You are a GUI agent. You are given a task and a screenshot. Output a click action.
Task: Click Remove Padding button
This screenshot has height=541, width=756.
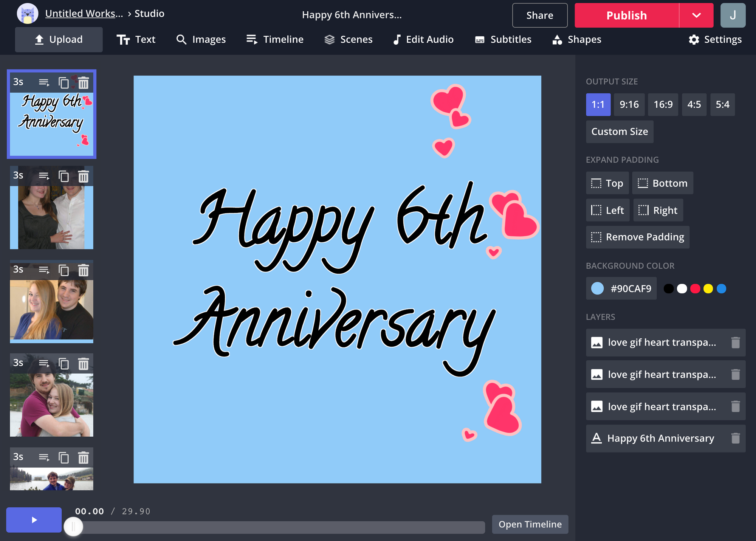[x=638, y=237]
